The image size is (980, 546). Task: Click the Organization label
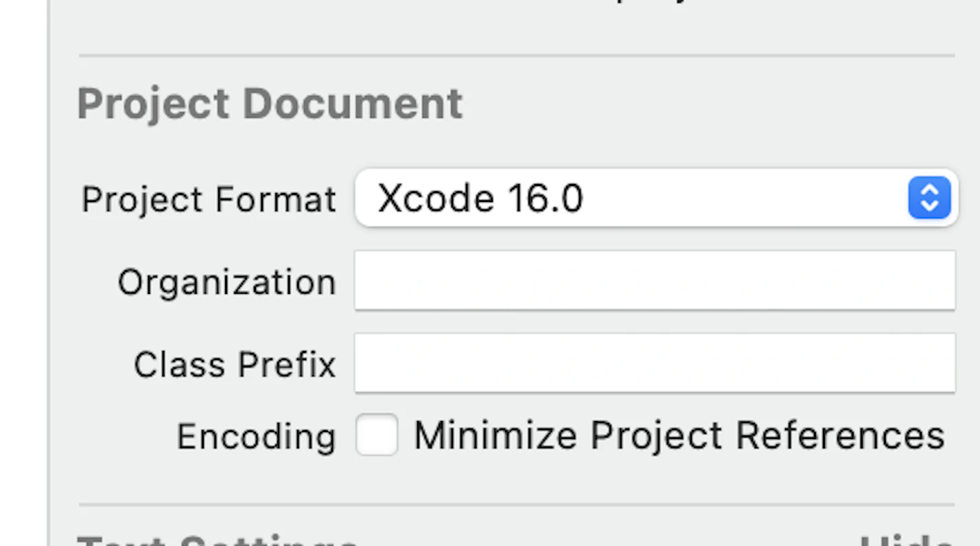click(226, 282)
